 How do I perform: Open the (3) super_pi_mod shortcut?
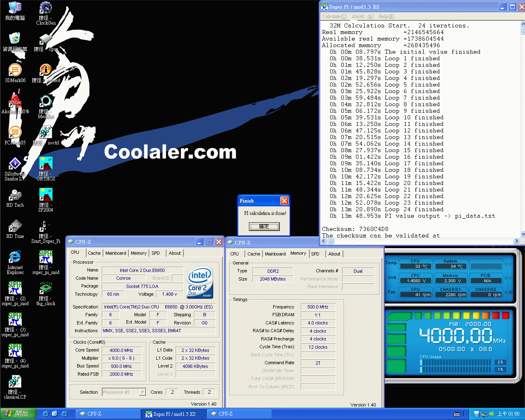[15, 325]
